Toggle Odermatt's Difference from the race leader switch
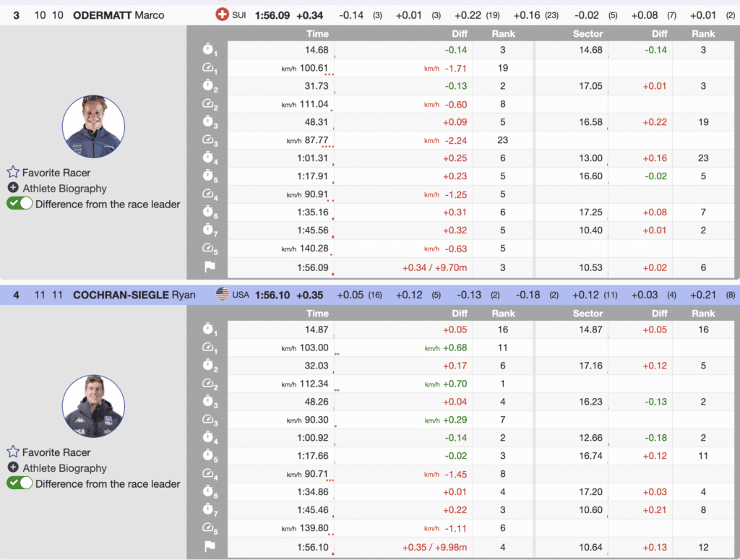 click(20, 204)
